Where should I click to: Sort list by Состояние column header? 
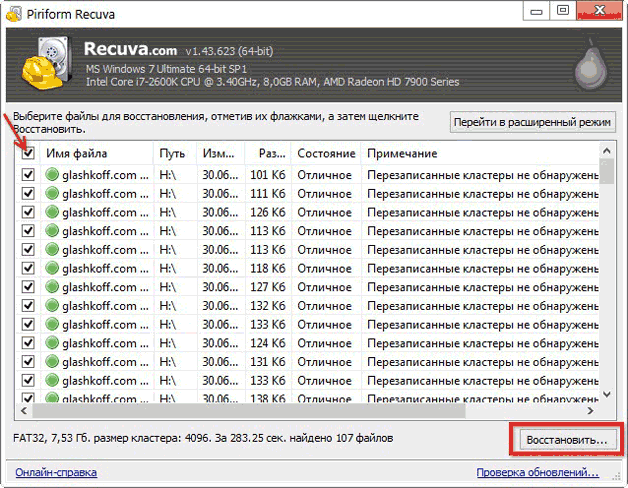[x=325, y=153]
